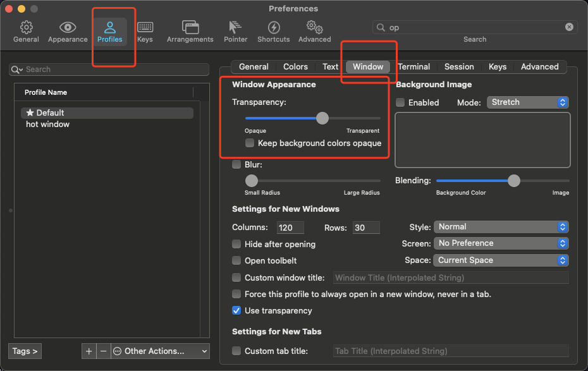Click the Tab Title text field
Image resolution: width=588 pixels, height=371 pixels.
[451, 351]
